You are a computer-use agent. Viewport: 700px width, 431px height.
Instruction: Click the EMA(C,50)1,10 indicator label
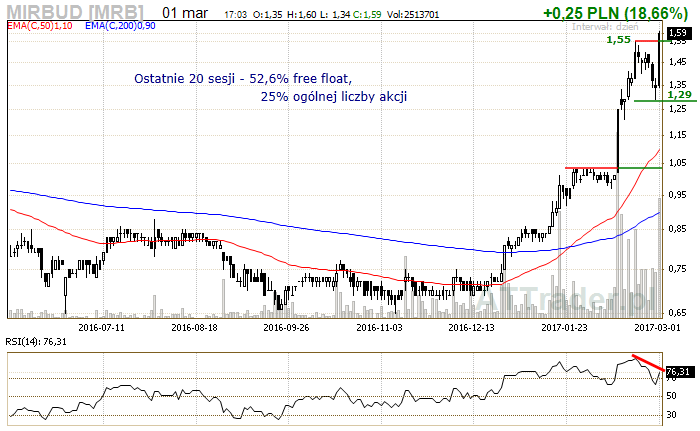(x=40, y=26)
